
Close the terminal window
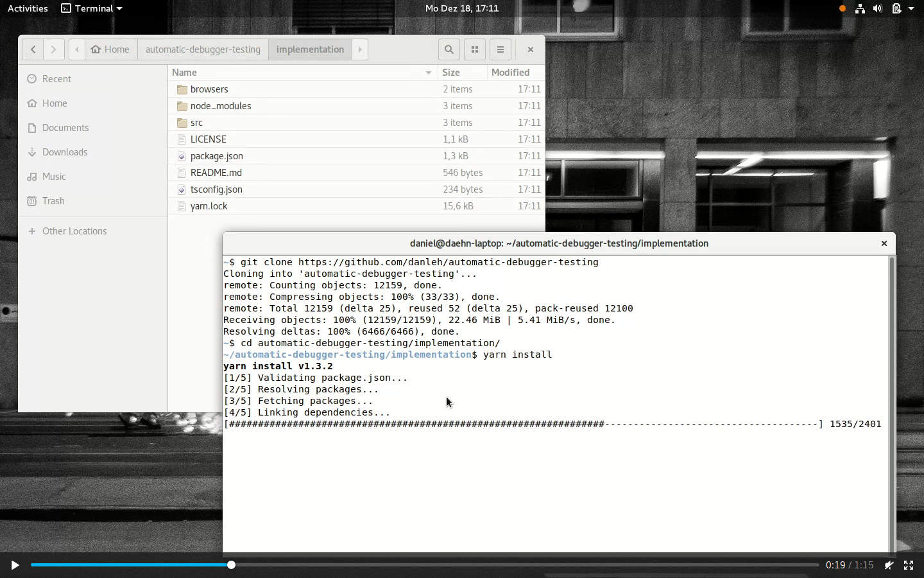pyautogui.click(x=884, y=243)
